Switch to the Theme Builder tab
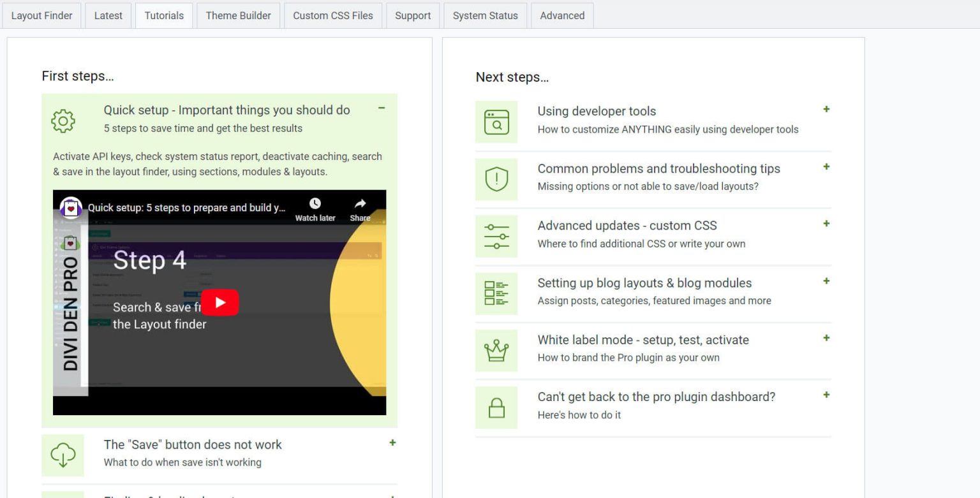This screenshot has height=498, width=980. coord(238,15)
